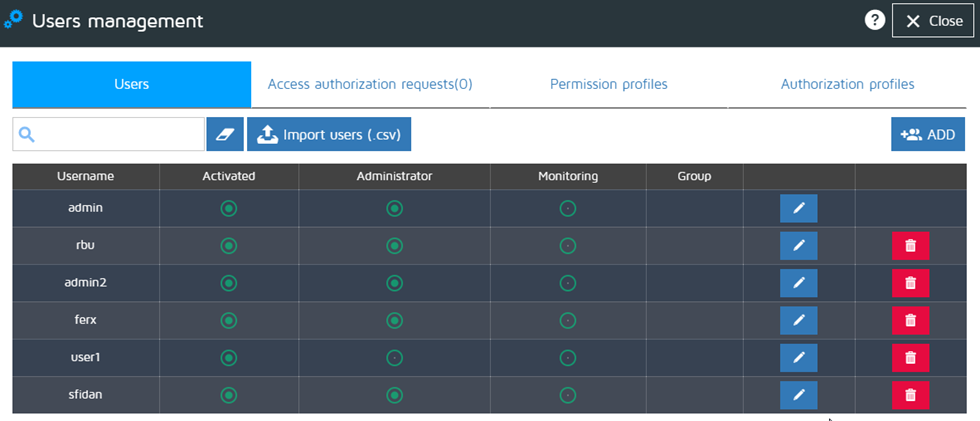This screenshot has height=421, width=980.
Task: Toggle Administrator status for user1
Action: pos(394,358)
